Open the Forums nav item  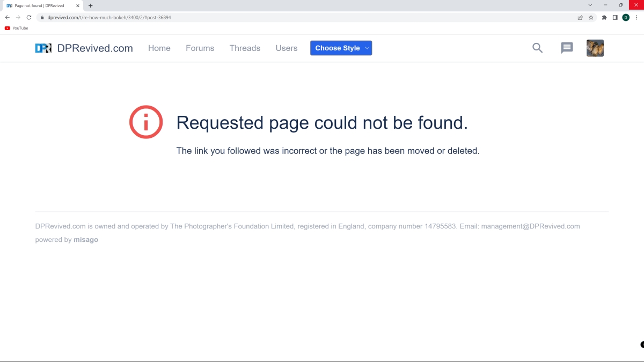point(200,48)
